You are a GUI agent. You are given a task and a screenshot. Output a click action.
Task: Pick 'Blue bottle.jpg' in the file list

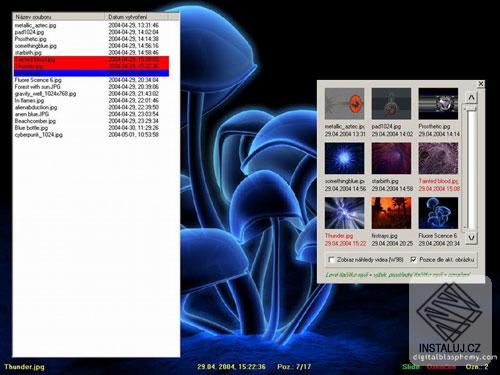[x=91, y=128]
